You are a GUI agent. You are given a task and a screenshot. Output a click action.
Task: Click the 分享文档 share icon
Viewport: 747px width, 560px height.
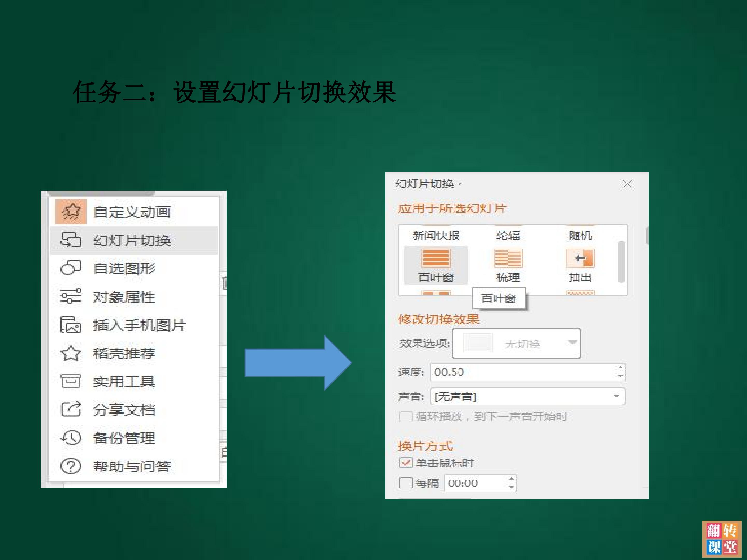coord(71,409)
